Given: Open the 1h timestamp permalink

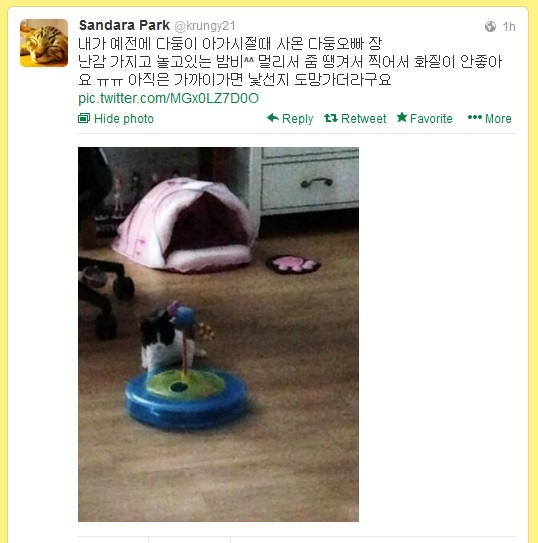Looking at the screenshot, I should (509, 27).
